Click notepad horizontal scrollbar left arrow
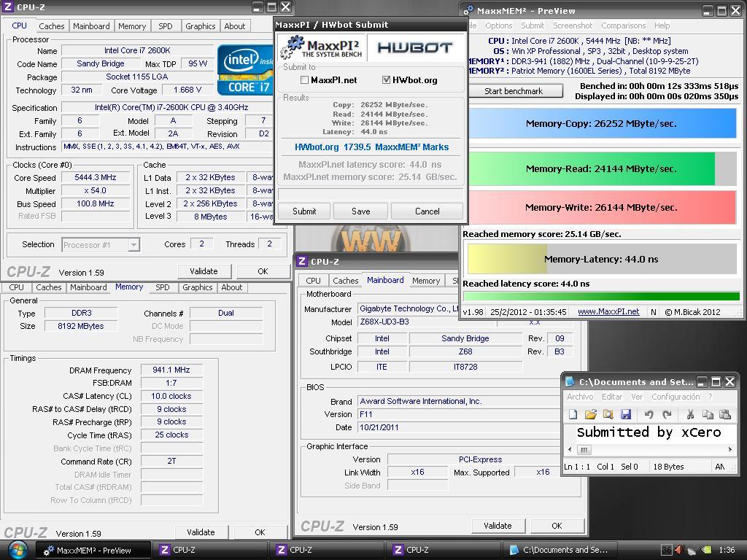 (x=570, y=449)
